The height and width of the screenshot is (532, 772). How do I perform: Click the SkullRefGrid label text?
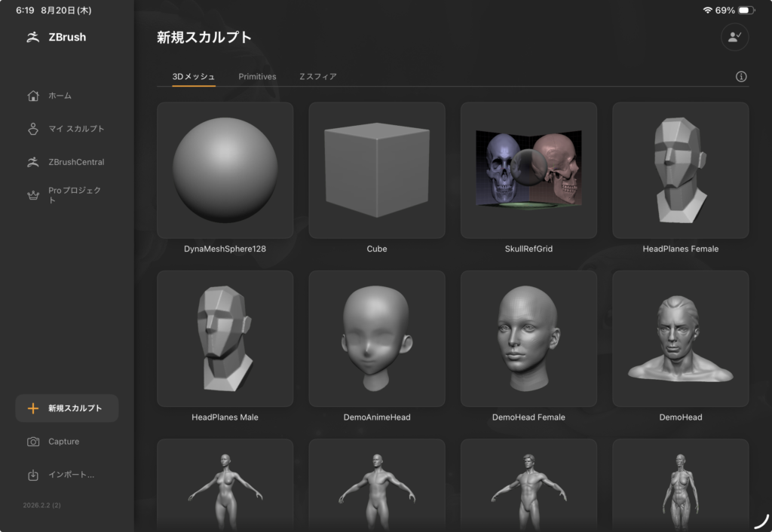tap(528, 249)
